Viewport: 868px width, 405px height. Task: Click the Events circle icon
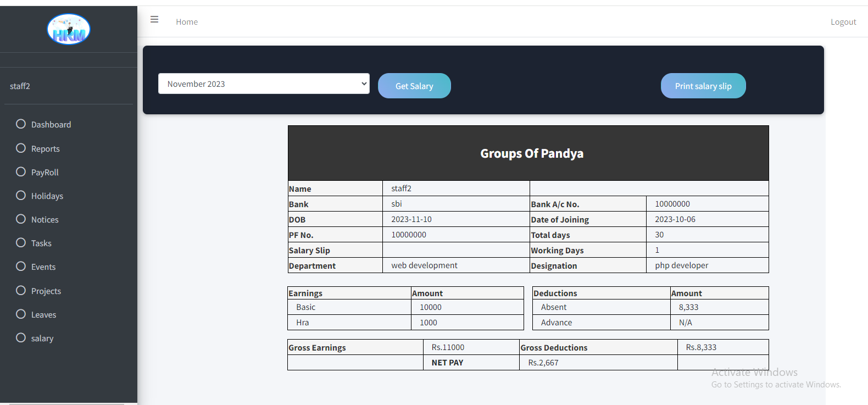point(21,266)
